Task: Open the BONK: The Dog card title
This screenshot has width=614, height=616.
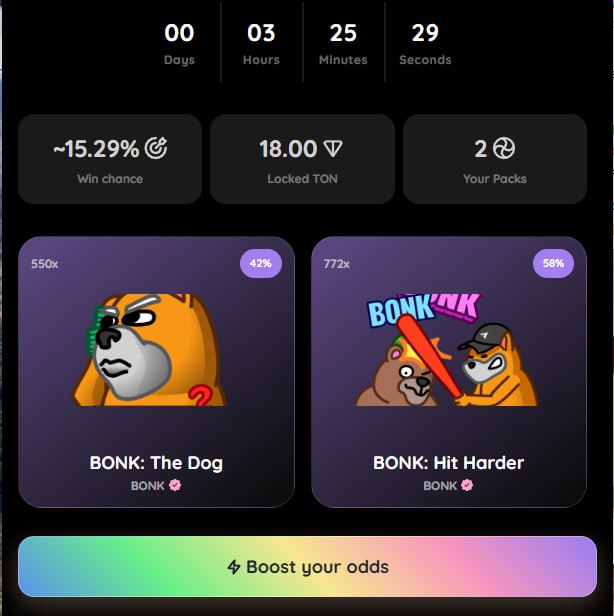Action: (156, 463)
